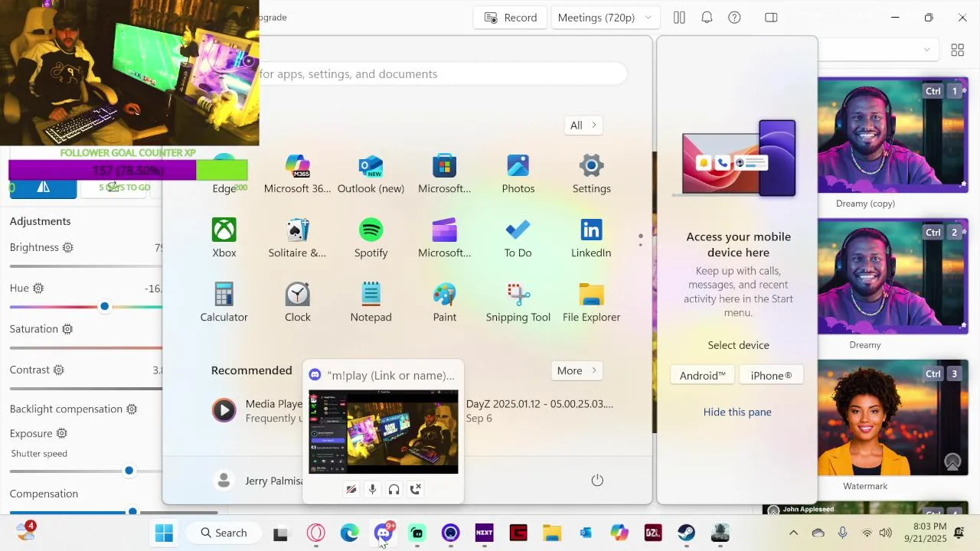Switch overlays to grid view icon

coord(957,50)
